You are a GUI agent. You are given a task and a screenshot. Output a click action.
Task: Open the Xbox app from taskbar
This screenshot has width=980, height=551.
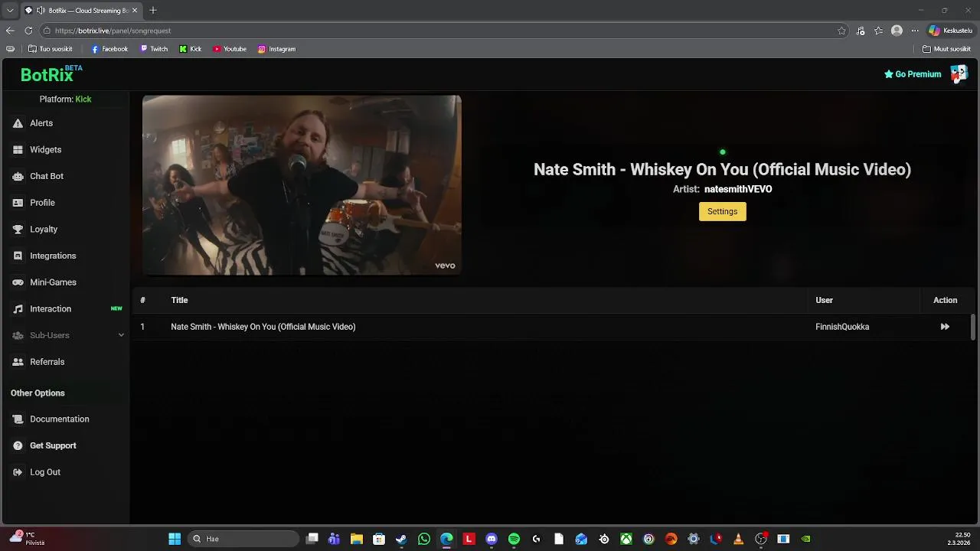click(x=626, y=539)
